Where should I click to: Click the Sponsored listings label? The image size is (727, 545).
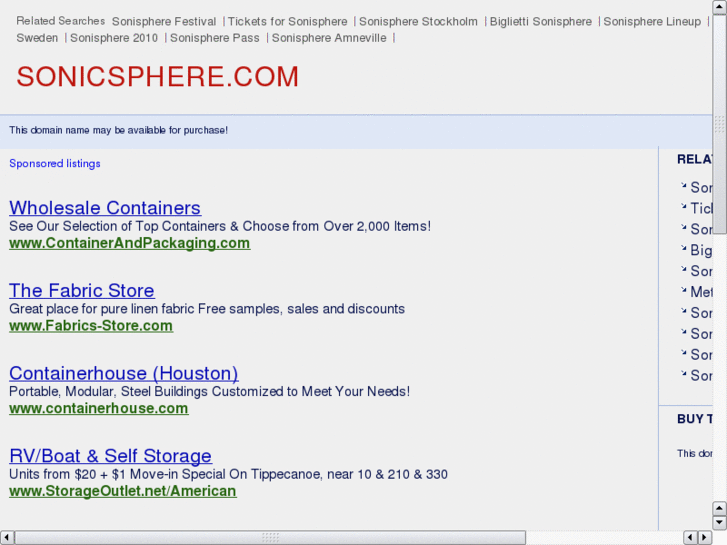click(x=55, y=164)
